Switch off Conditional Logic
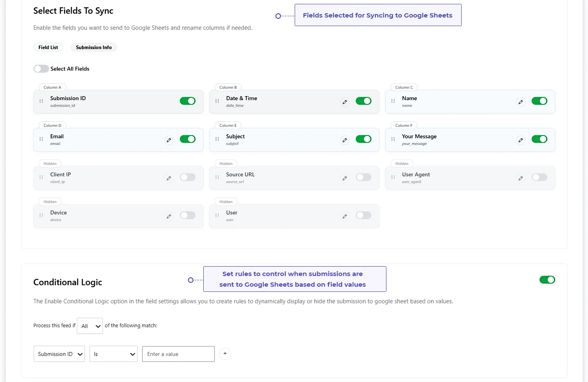588x382 pixels. [x=547, y=279]
